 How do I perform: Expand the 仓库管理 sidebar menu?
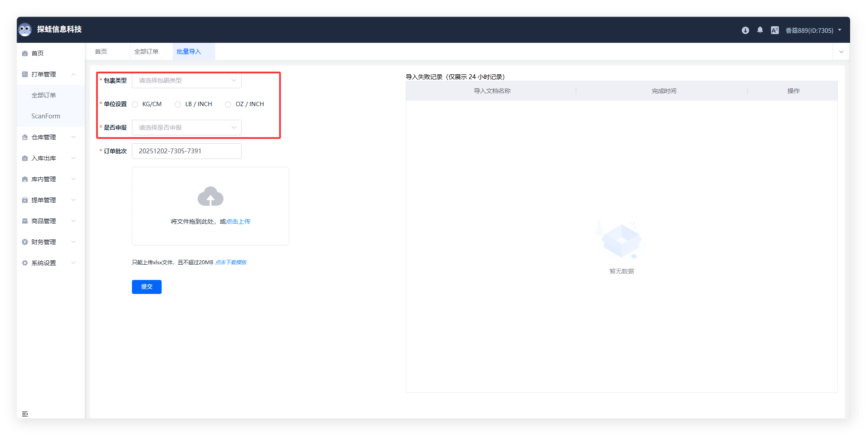coord(49,137)
